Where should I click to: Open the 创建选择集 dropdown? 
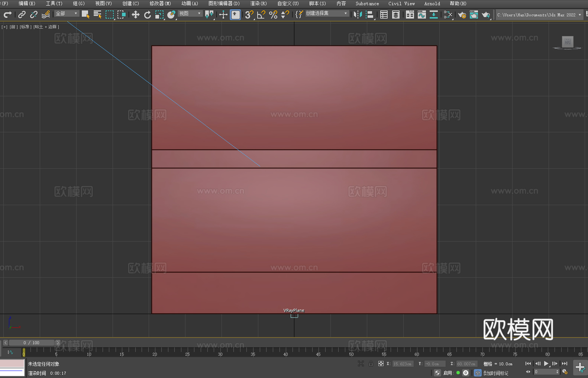coord(327,13)
